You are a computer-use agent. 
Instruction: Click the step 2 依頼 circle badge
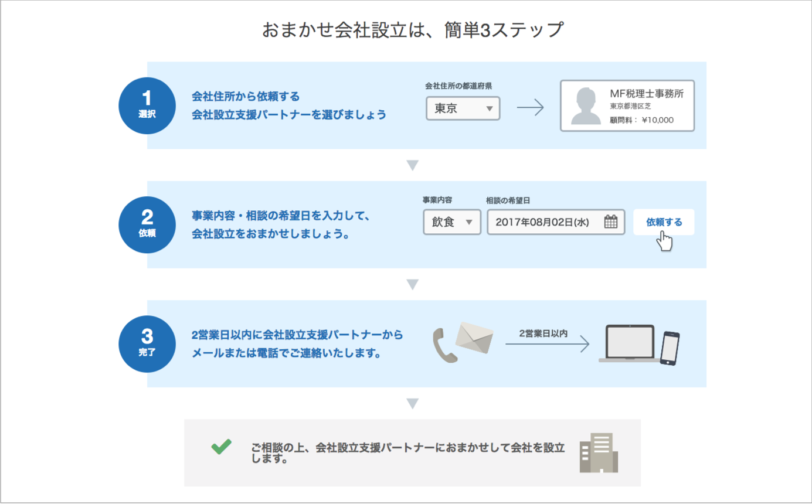click(147, 225)
